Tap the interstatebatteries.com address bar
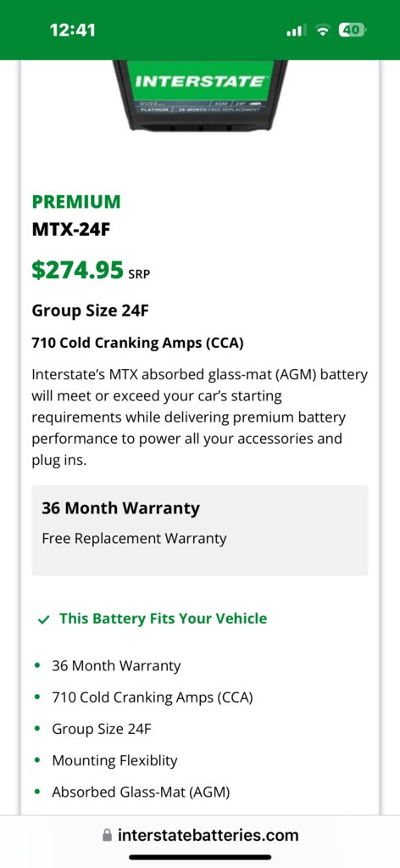400x868 pixels. click(x=200, y=835)
